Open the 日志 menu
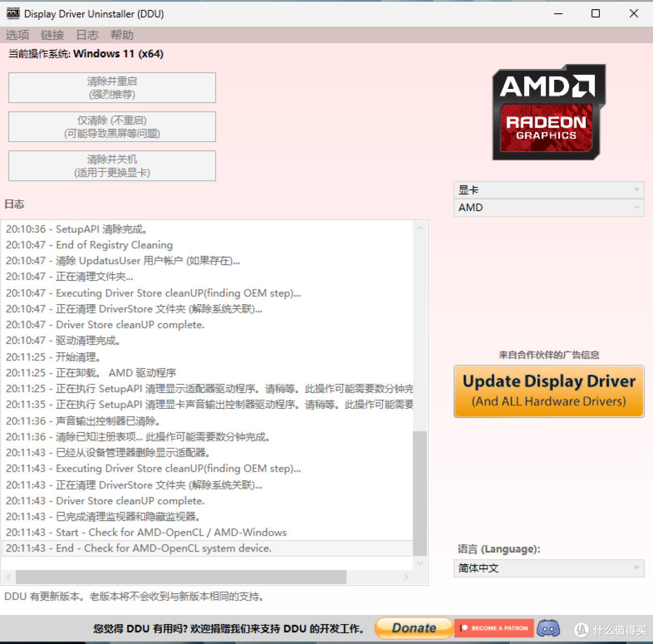 click(x=87, y=34)
